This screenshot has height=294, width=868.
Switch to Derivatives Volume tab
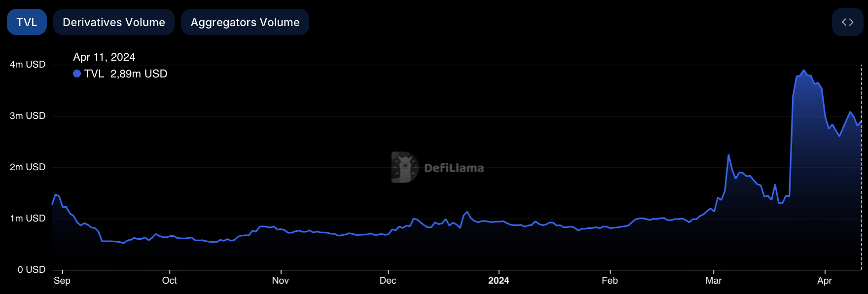point(114,22)
